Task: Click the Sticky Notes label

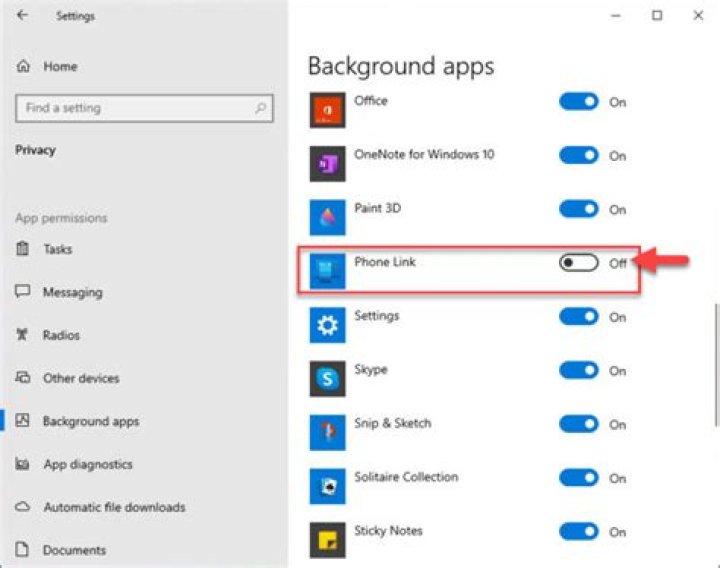Action: 388,531
